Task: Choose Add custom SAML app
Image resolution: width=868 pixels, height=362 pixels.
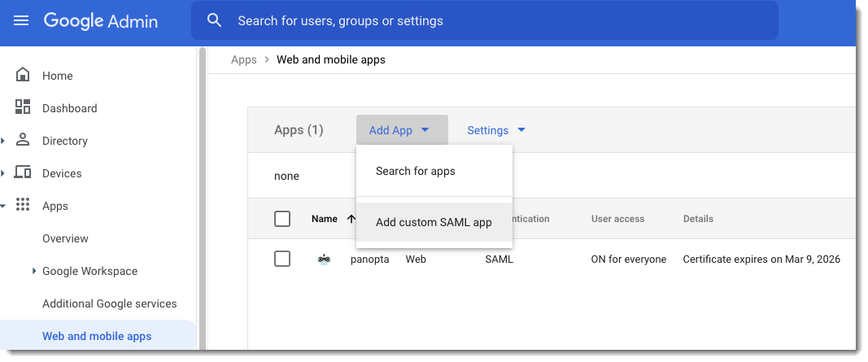Action: click(434, 222)
